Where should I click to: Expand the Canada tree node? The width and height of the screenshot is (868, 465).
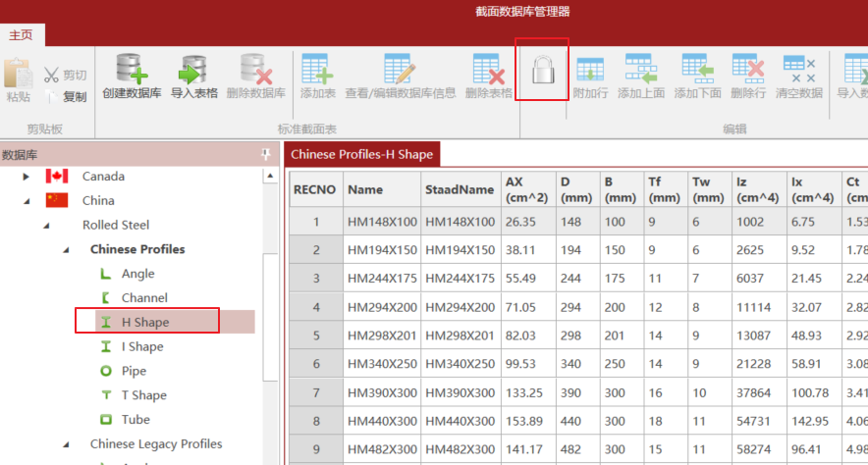[27, 177]
